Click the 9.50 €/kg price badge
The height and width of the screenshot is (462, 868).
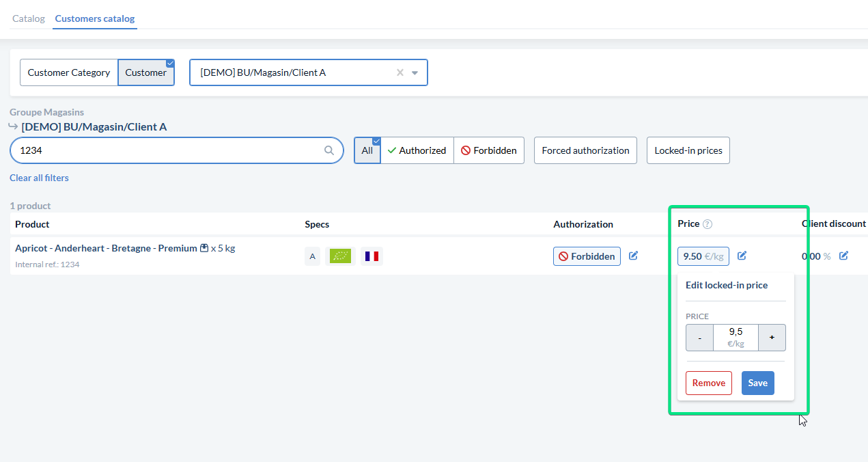(x=703, y=256)
